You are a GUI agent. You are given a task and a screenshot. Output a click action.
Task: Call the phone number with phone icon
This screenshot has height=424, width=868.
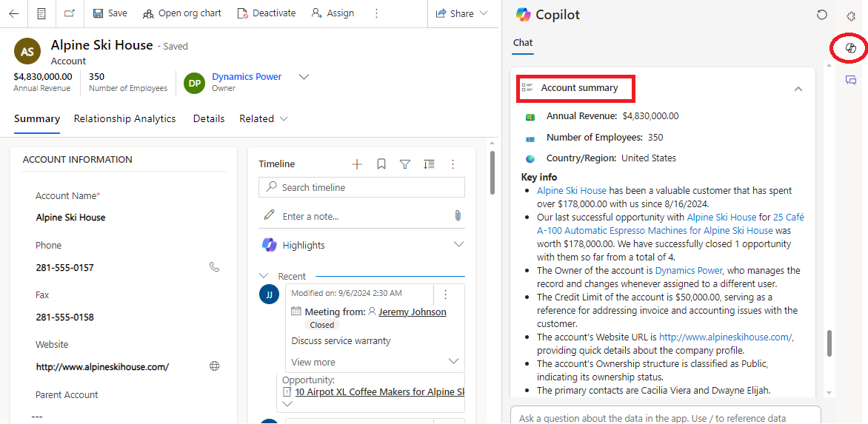(214, 267)
